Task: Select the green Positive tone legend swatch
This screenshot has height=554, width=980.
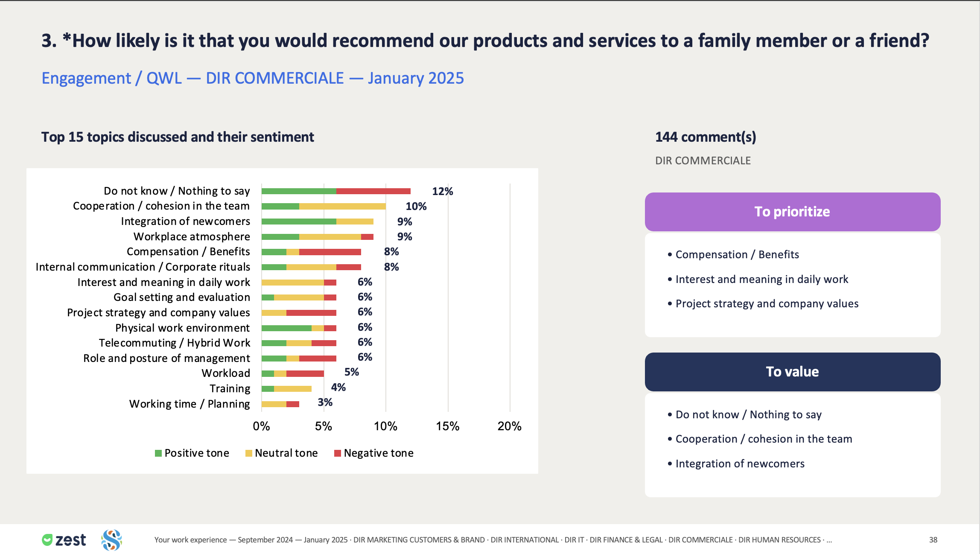Action: [x=158, y=453]
